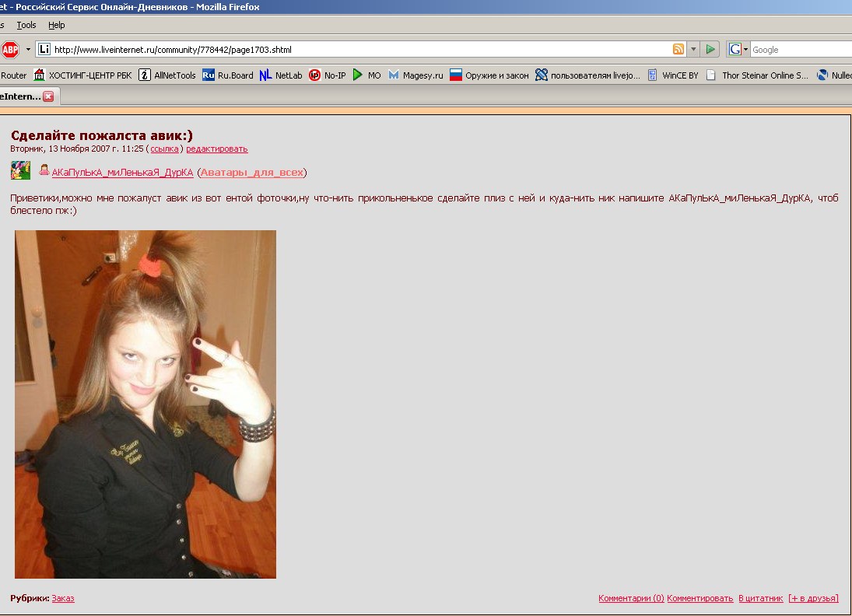This screenshot has height=616, width=852.
Task: Click the RSS feed icon in address bar
Action: click(678, 50)
